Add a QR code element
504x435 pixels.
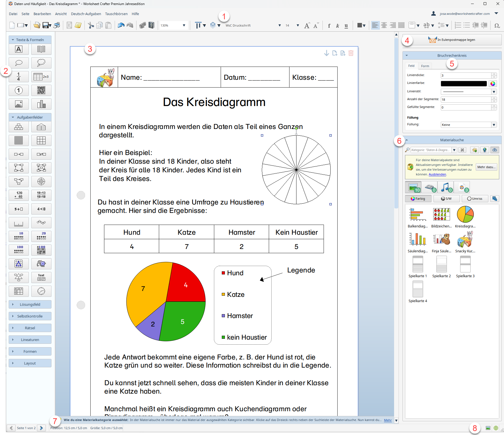pos(41,90)
